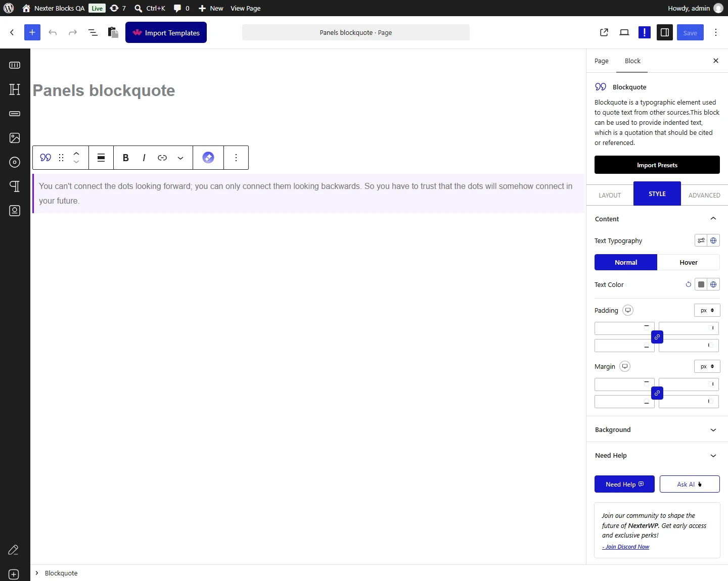Open the block inserter plus button
Image resolution: width=728 pixels, height=581 pixels.
[x=32, y=32]
